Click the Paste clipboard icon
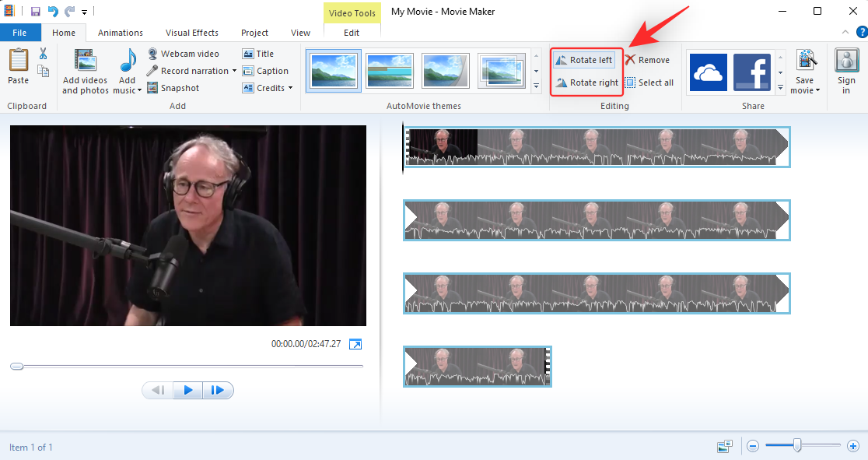The width and height of the screenshot is (868, 460). (x=18, y=60)
